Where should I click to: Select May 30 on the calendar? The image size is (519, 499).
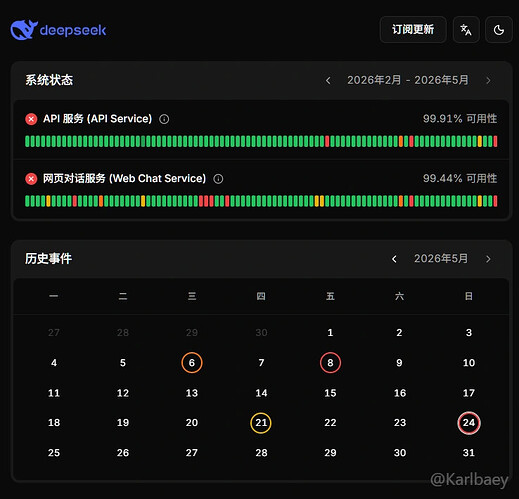tap(400, 453)
